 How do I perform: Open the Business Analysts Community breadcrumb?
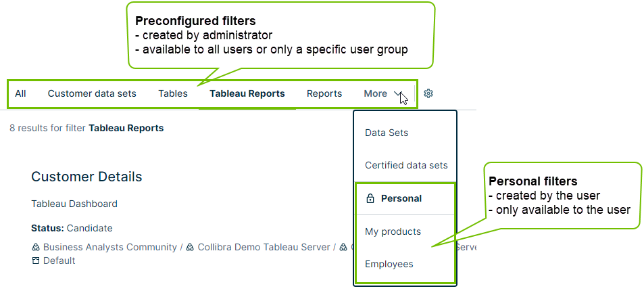click(109, 248)
